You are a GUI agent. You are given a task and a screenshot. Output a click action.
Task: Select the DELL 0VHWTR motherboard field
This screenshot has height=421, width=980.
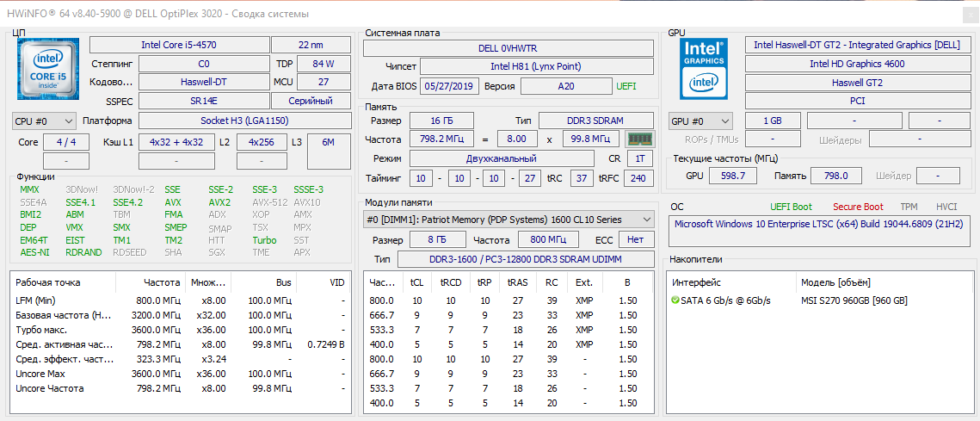(x=507, y=48)
